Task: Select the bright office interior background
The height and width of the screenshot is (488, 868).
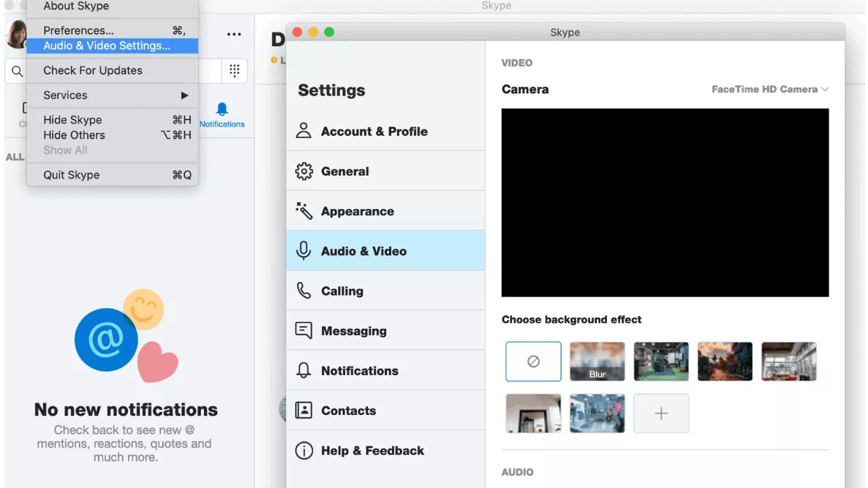Action: (x=789, y=361)
